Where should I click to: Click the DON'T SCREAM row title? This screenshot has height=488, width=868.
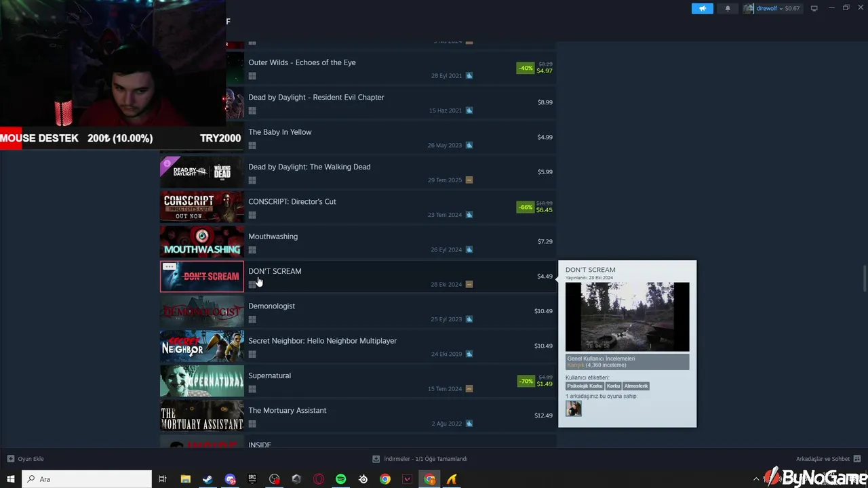coord(275,271)
